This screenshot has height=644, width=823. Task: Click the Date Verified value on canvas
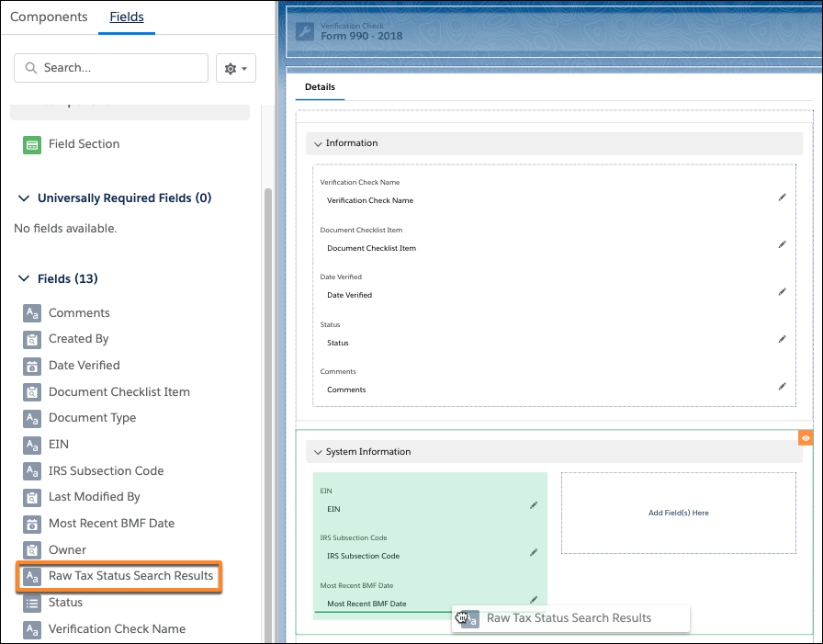coord(350,296)
